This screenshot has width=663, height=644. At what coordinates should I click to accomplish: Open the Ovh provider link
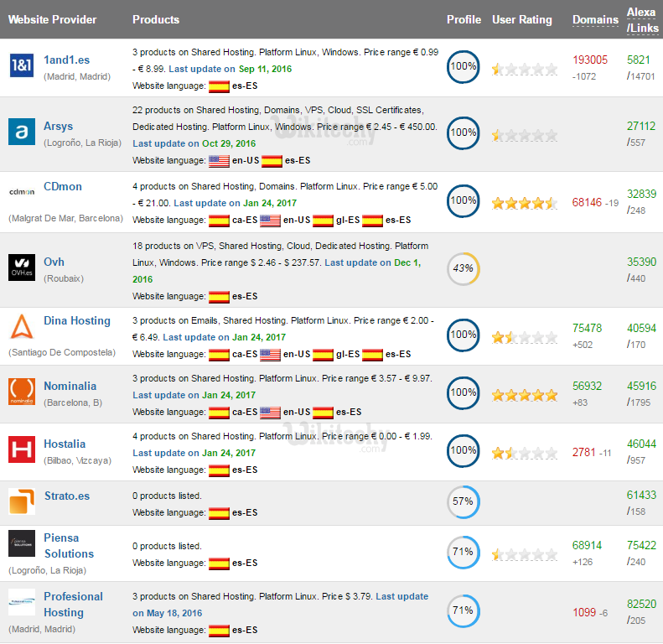pos(54,262)
